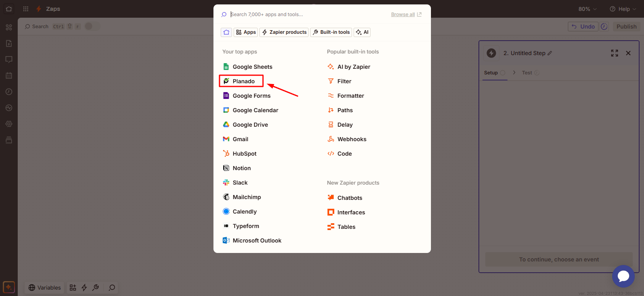Image resolution: width=644 pixels, height=296 pixels.
Task: Click the wrench tools icon in bottom toolbar
Action: (95, 288)
